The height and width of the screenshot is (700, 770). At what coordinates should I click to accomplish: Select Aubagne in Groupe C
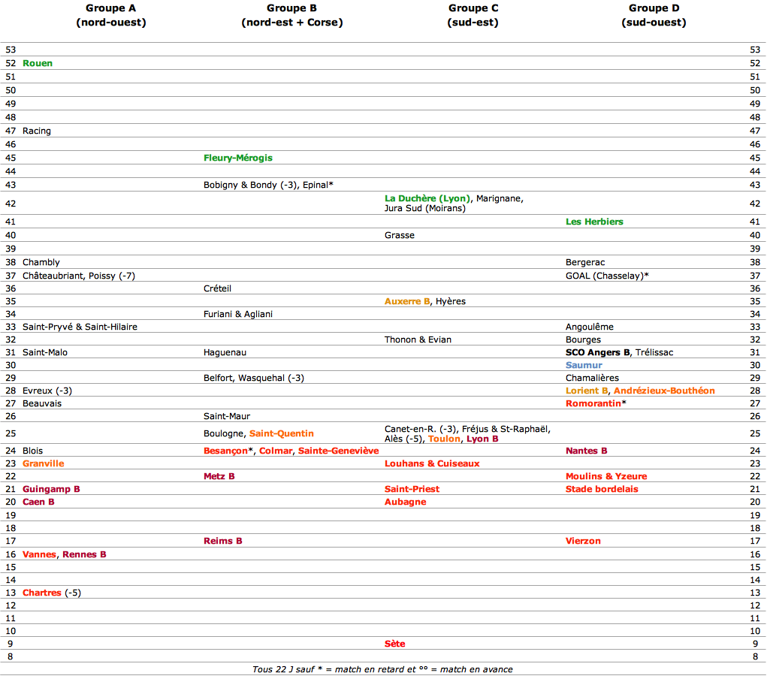tap(405, 502)
